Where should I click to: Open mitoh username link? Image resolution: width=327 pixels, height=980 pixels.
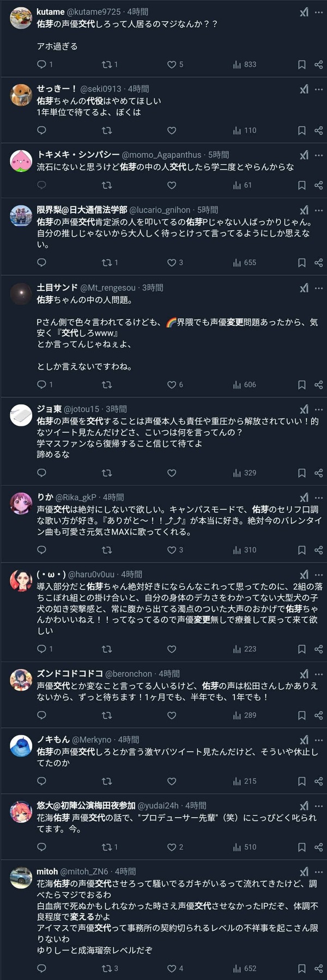[47, 872]
